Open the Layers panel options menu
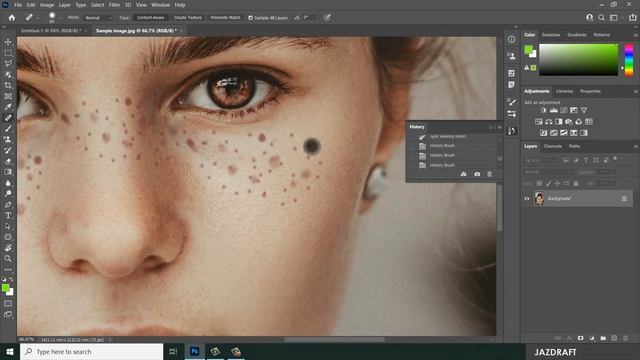The width and height of the screenshot is (640, 360). (636, 146)
